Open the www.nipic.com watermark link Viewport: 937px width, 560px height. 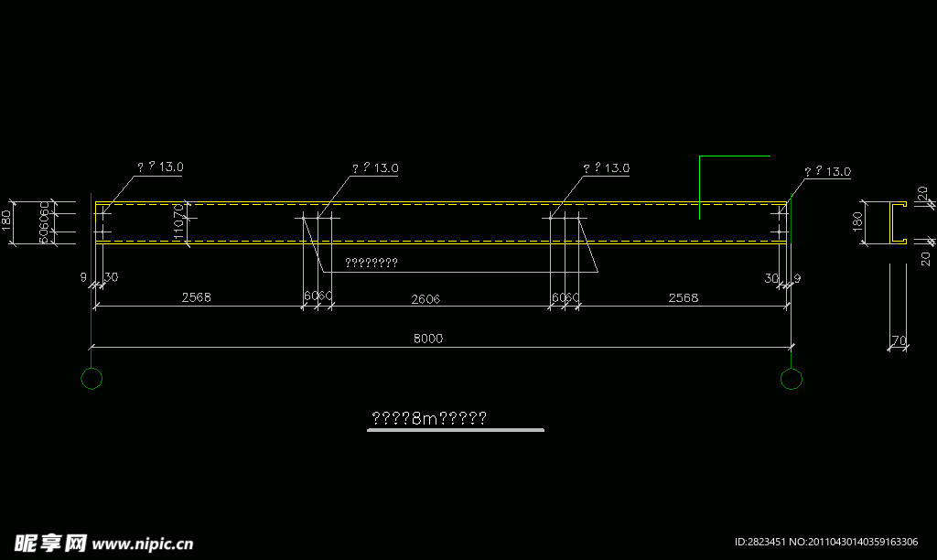click(143, 544)
